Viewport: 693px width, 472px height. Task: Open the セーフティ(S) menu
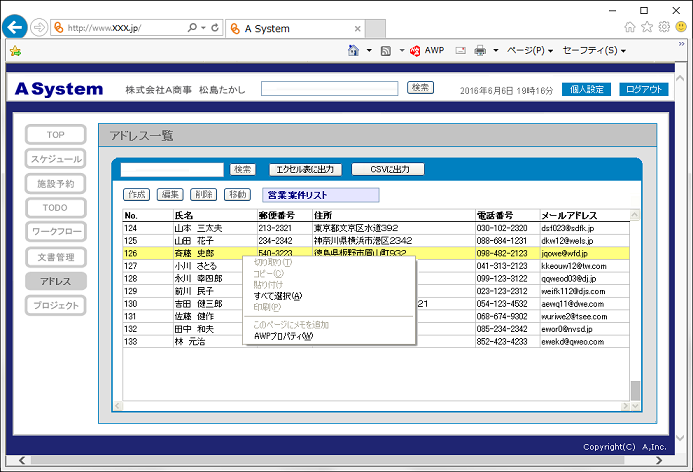(x=594, y=51)
